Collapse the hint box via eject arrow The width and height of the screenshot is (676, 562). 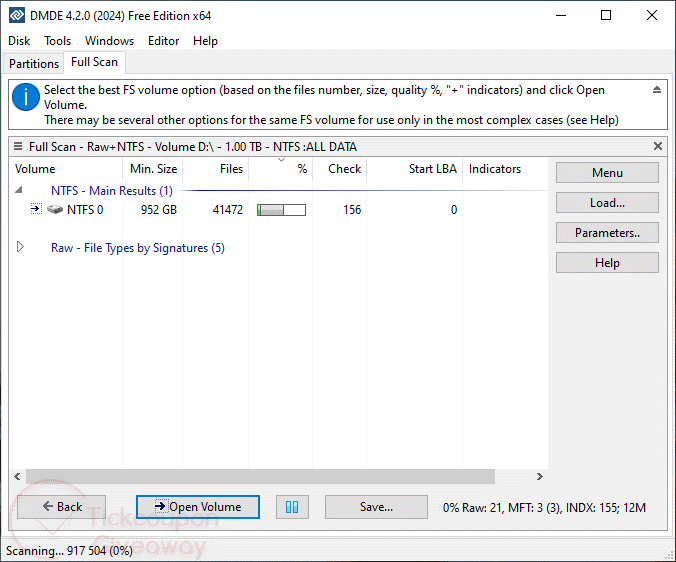(x=657, y=90)
